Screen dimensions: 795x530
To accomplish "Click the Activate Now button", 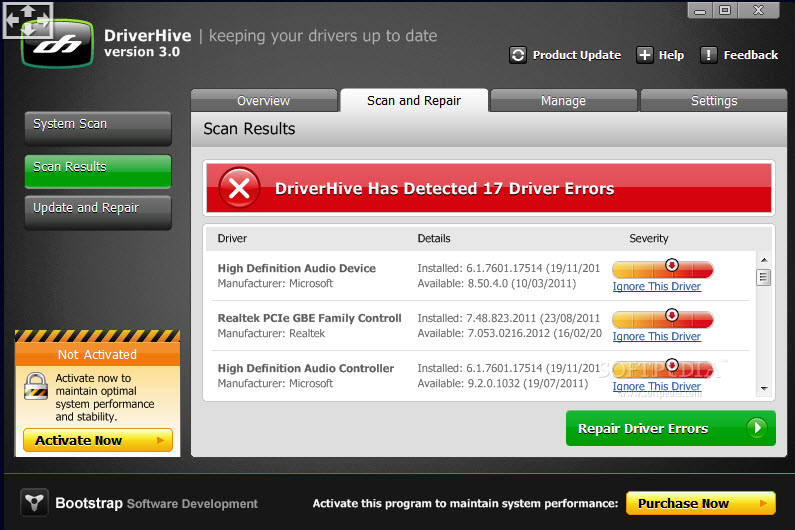I will click(x=98, y=440).
